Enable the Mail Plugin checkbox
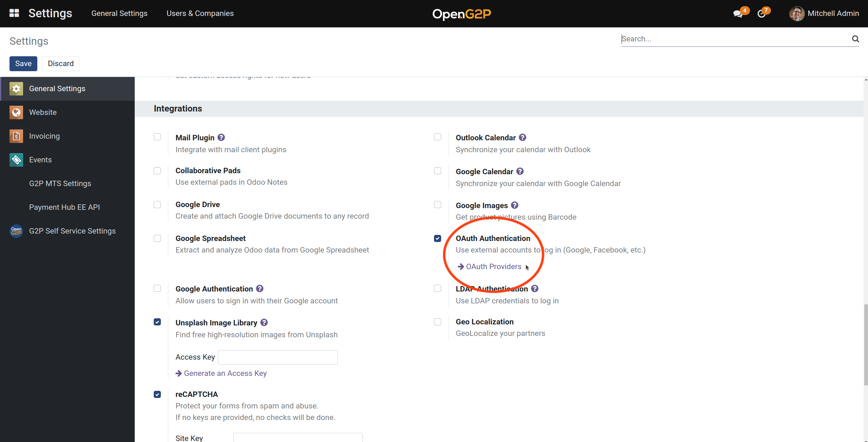Viewport: 868px width, 442px height. click(x=157, y=137)
